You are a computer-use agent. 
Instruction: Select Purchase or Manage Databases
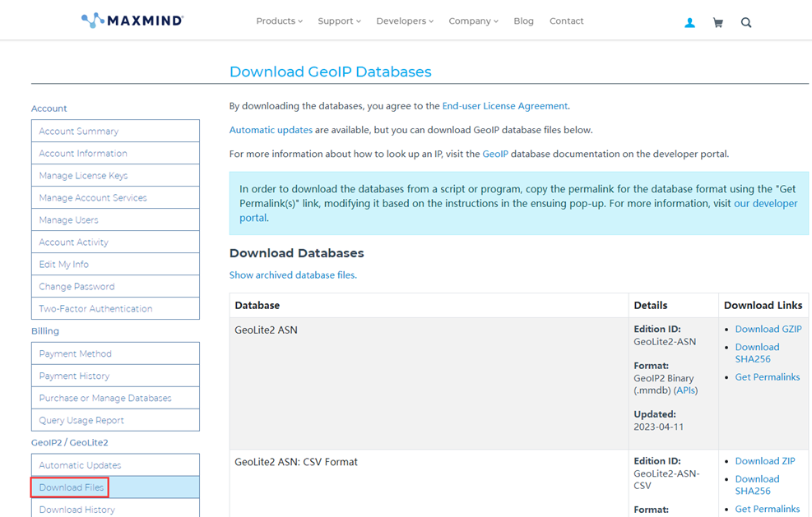pyautogui.click(x=115, y=398)
